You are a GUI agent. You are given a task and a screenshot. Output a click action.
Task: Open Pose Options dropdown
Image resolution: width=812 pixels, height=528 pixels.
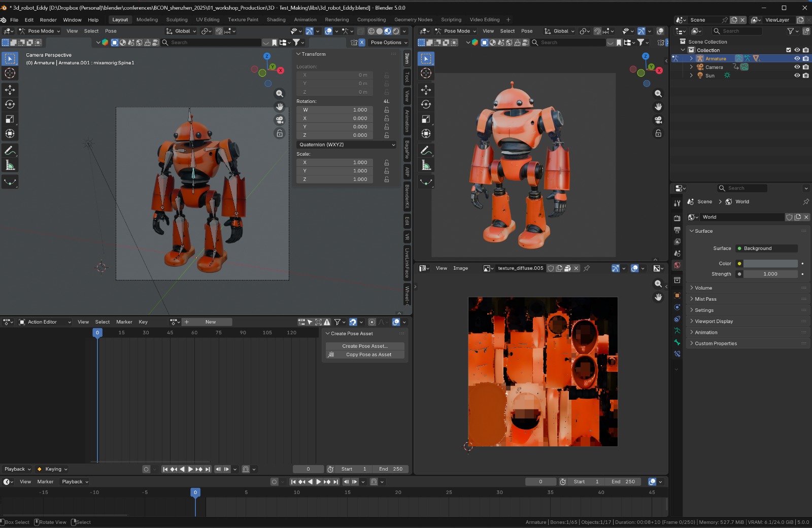click(388, 43)
